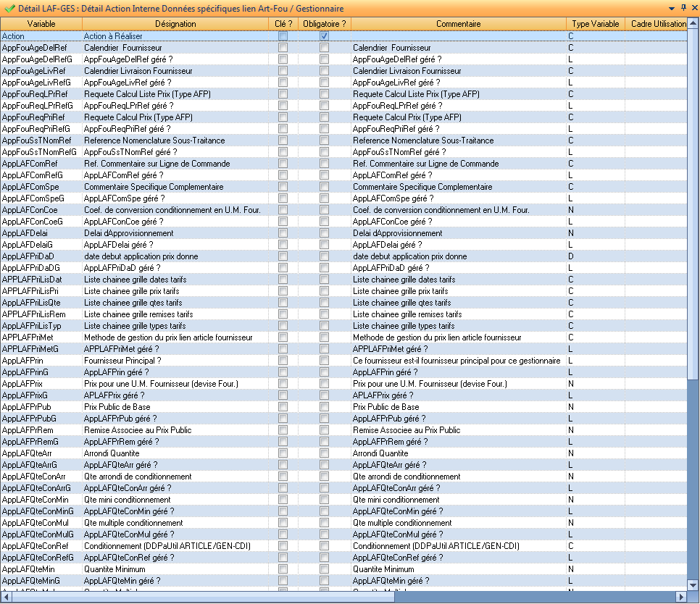Uncheck Obligatoire for the Action row
Image resolution: width=700 pixels, height=604 pixels.
(325, 36)
